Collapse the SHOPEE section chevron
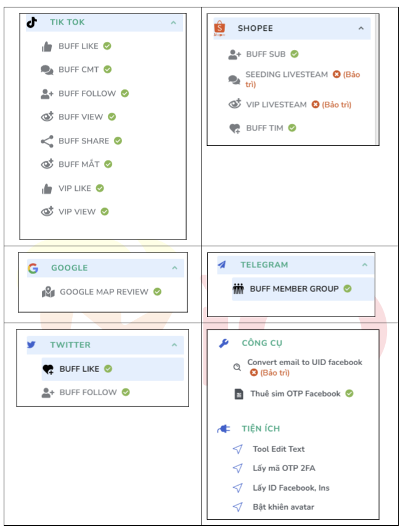The image size is (403, 532). (x=361, y=28)
